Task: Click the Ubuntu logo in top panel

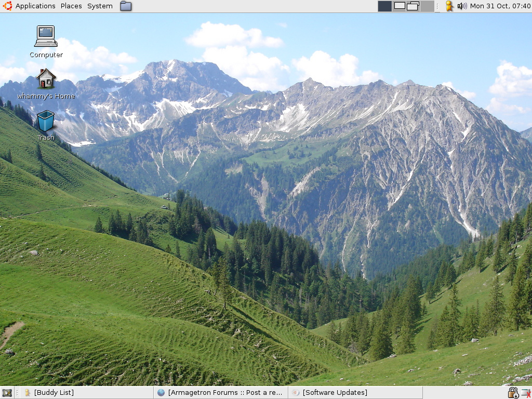Action: click(7, 6)
